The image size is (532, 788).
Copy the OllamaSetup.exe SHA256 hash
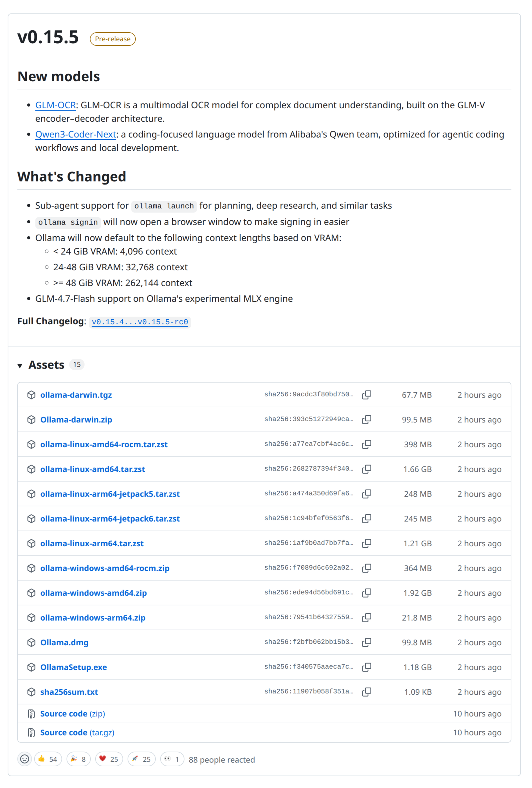(367, 667)
